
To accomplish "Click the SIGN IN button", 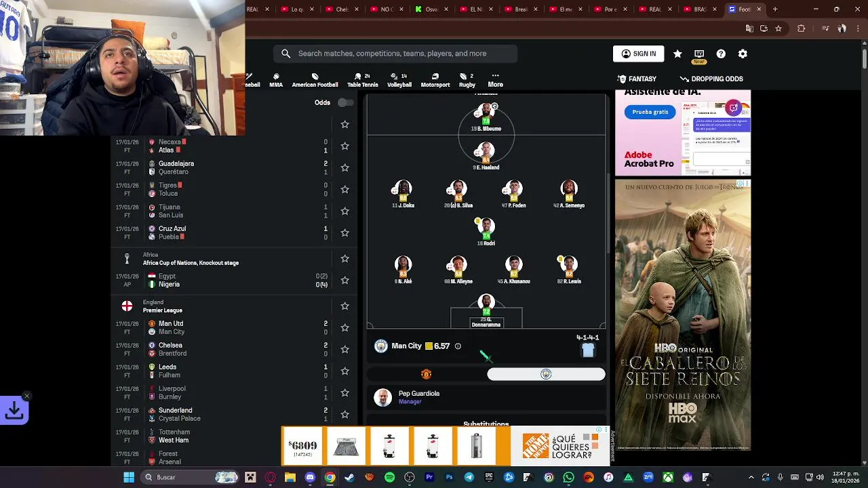I will 639,54.
